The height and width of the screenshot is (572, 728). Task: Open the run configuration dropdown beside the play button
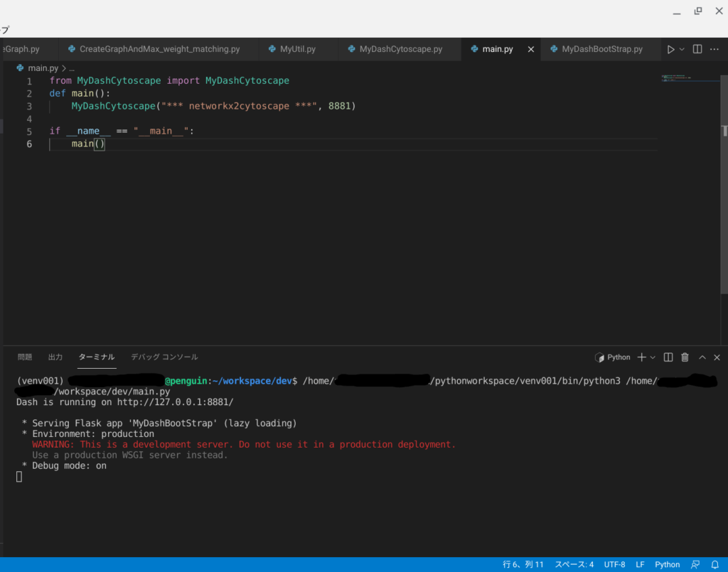(x=680, y=49)
